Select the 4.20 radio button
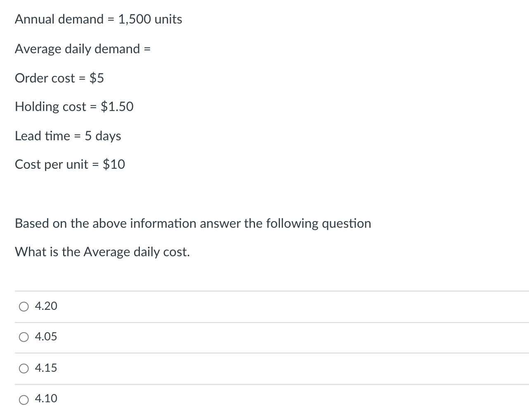Screen dimensions: 529x420 pyautogui.click(x=24, y=307)
